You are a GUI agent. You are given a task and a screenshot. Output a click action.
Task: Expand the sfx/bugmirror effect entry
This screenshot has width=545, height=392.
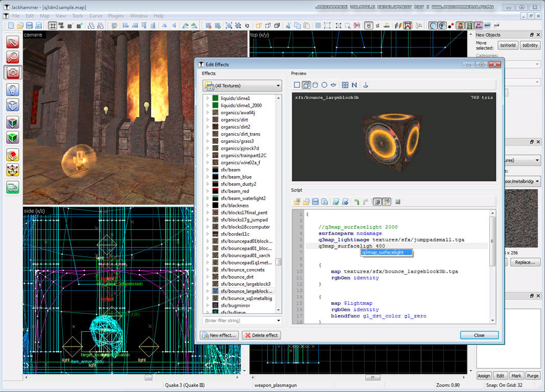208,305
